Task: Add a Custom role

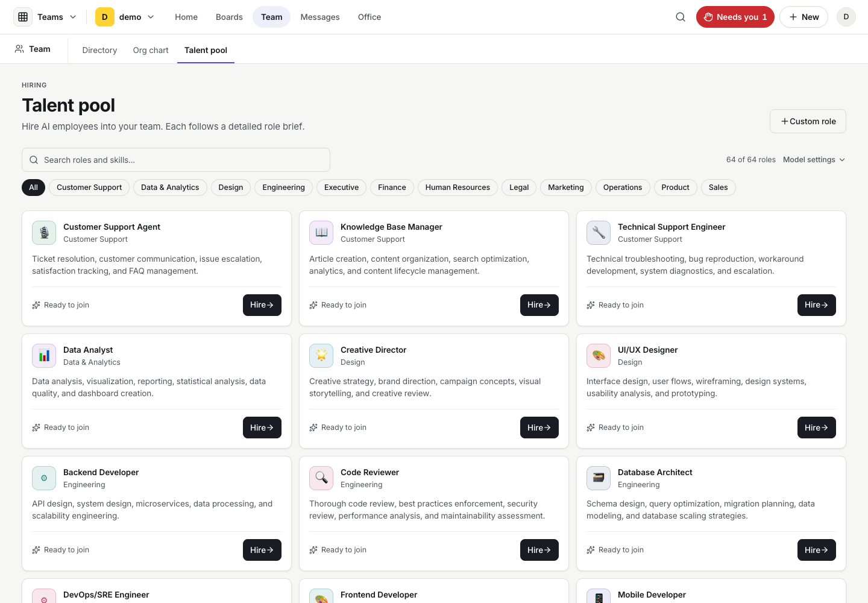Action: click(x=808, y=121)
